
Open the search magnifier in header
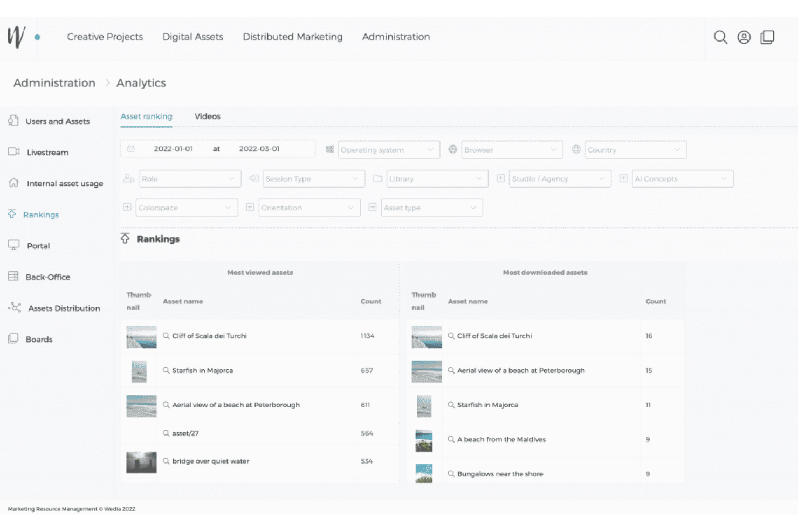click(x=720, y=37)
